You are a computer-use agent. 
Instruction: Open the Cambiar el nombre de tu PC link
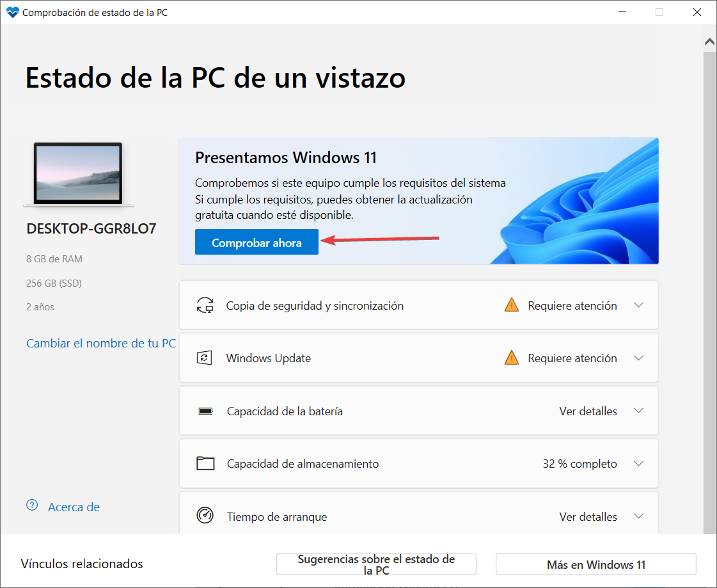pyautogui.click(x=101, y=343)
